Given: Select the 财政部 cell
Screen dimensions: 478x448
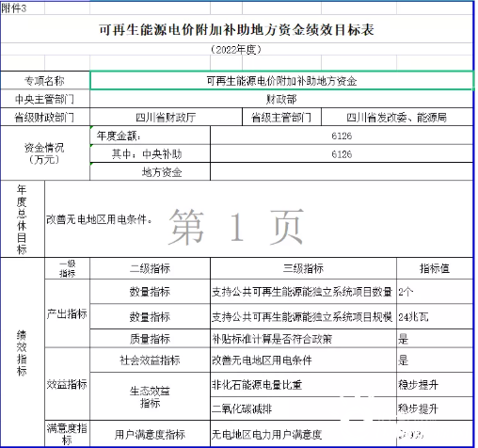Looking at the screenshot, I should coord(281,100).
